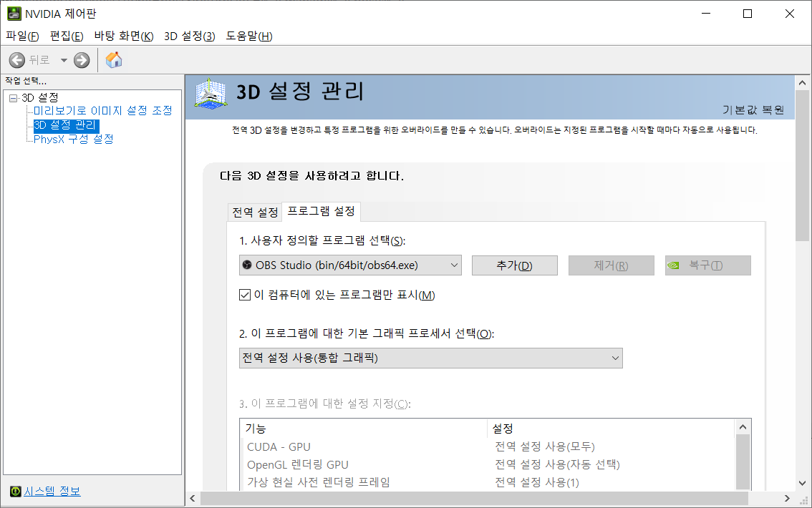
Task: Collapse the 3D 설정 tree node
Action: (14, 98)
